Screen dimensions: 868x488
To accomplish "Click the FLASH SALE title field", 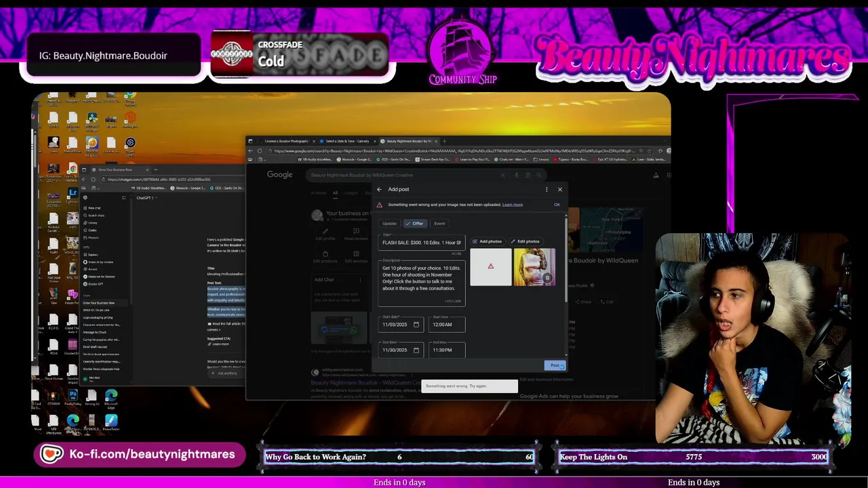I will coord(421,242).
